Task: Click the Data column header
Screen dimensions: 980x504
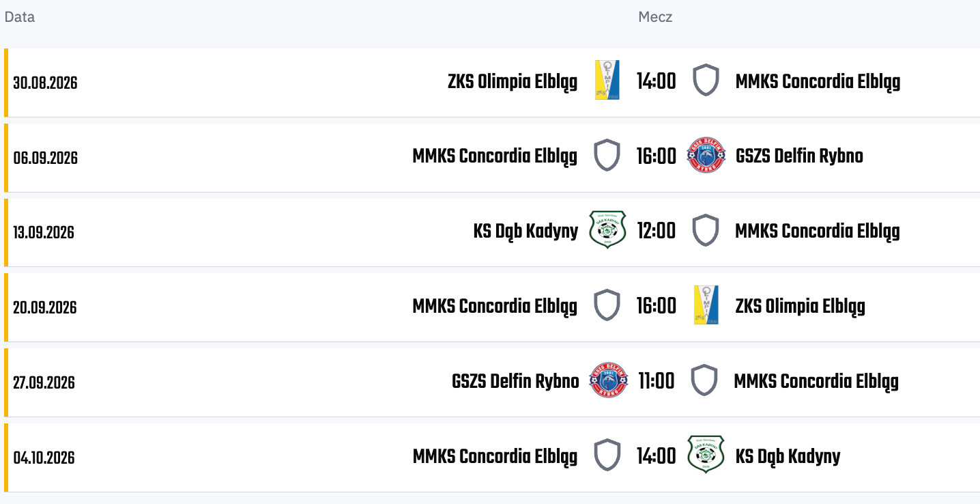Action: pos(20,17)
